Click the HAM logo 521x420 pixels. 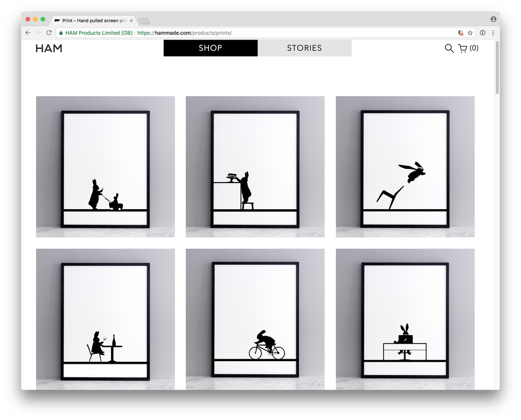(x=49, y=48)
